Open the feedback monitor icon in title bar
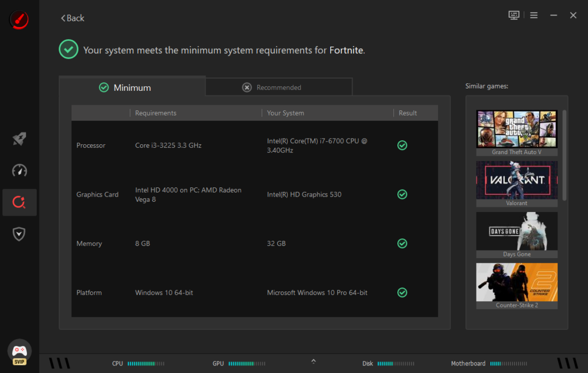588x373 pixels. [514, 15]
